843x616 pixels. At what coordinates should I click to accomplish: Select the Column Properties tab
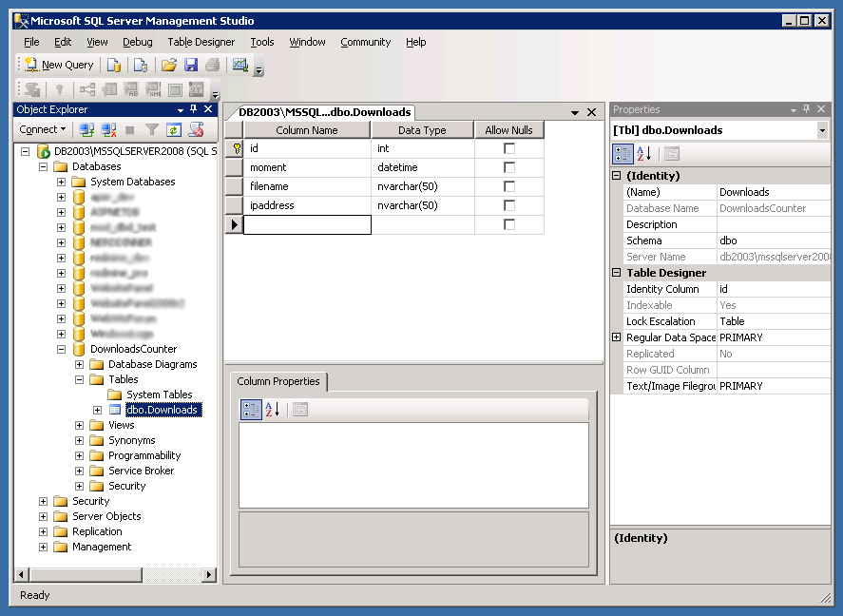click(x=278, y=381)
